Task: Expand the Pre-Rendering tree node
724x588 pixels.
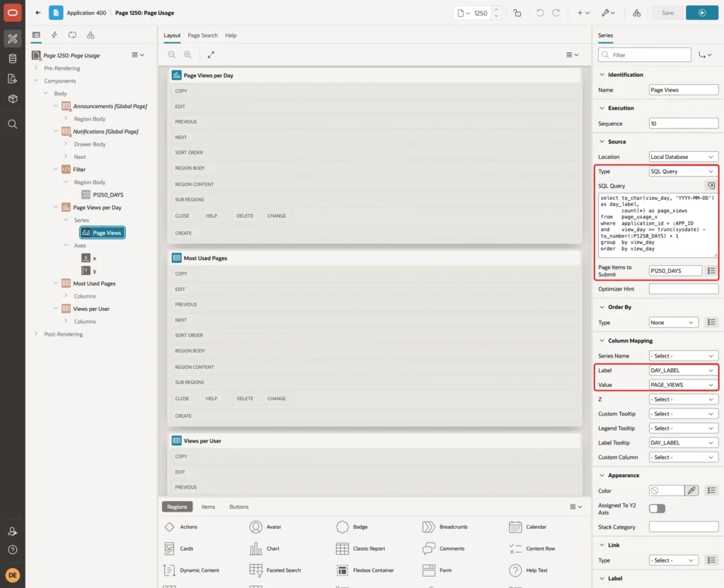Action: pos(35,68)
